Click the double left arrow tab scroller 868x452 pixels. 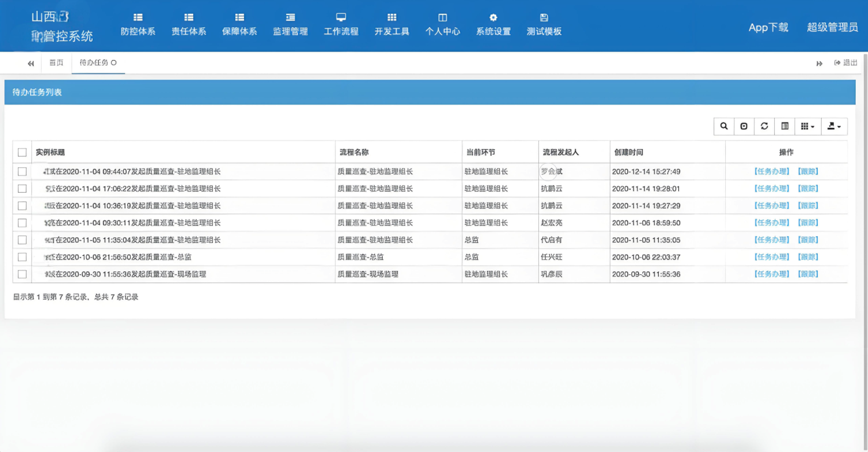click(x=31, y=63)
